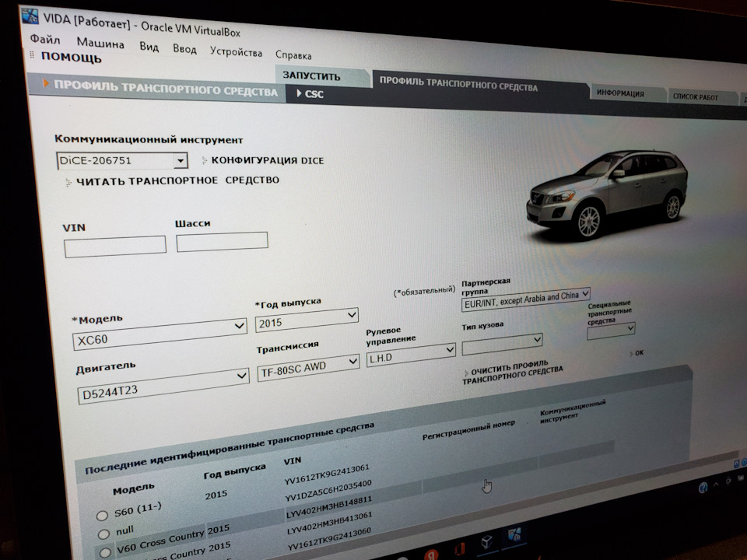Click the toolbar grip handle beside ПОМОЩЬ
The image size is (747, 560).
(32, 54)
